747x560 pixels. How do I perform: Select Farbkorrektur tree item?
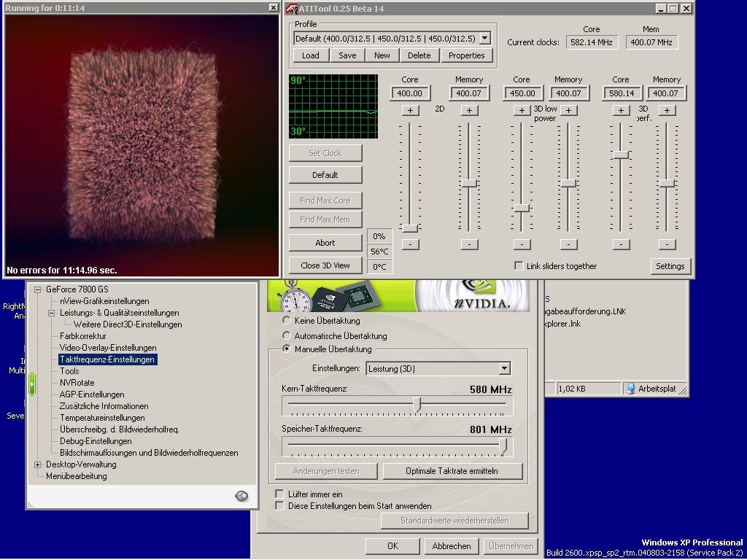[x=83, y=336]
